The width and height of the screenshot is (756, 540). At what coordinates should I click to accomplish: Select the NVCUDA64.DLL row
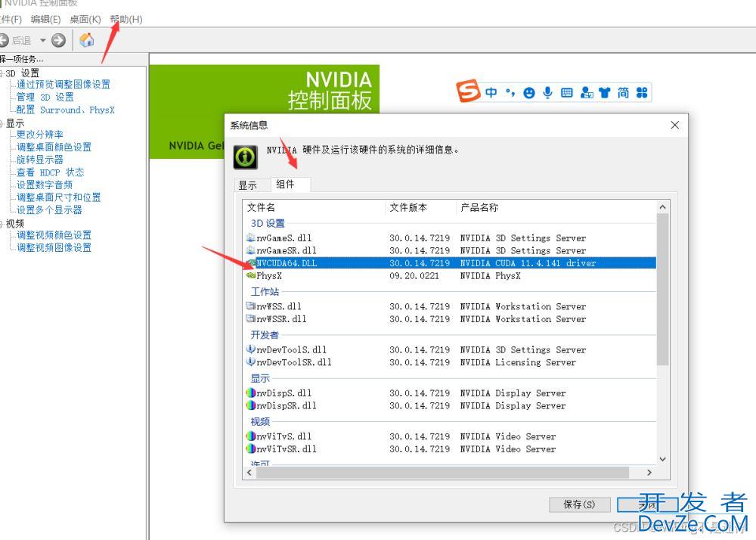(x=451, y=262)
